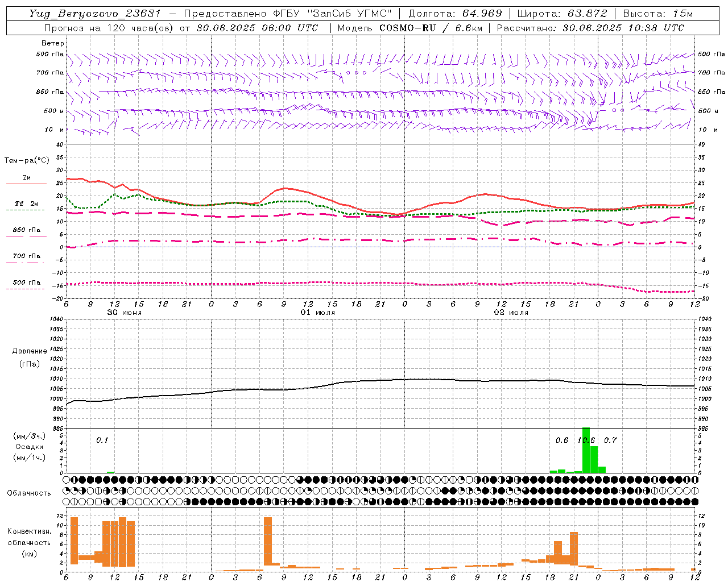Click the calculation time Рассчитано: 30.06.2025 10:38 UTC
Image resolution: width=728 pixels, height=582 pixels.
590,28
